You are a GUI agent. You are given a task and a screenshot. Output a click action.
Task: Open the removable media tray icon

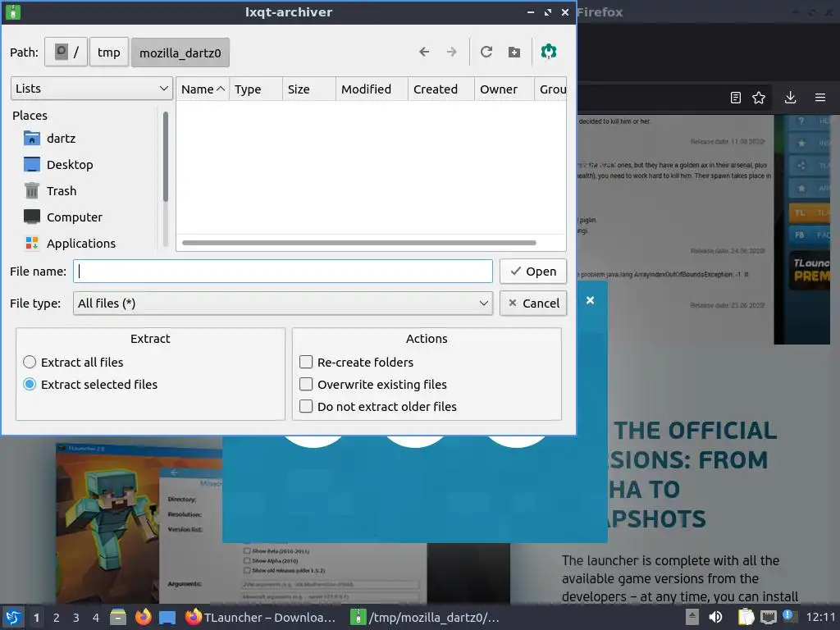(692, 617)
